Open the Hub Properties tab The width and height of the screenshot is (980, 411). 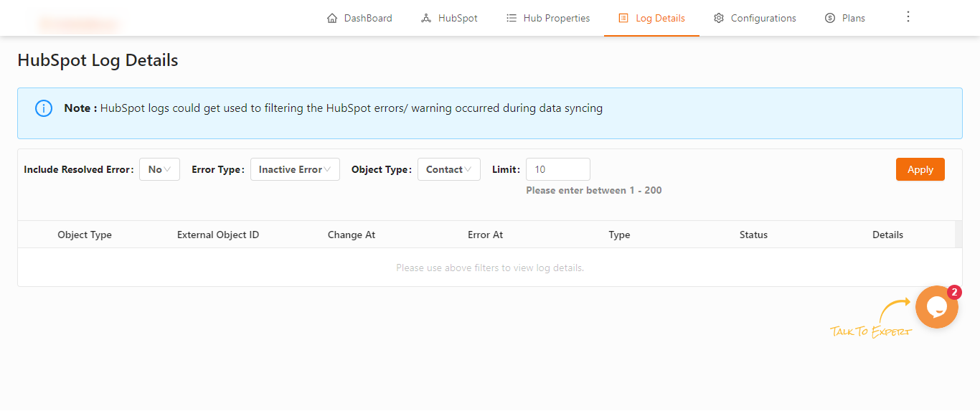pos(548,18)
